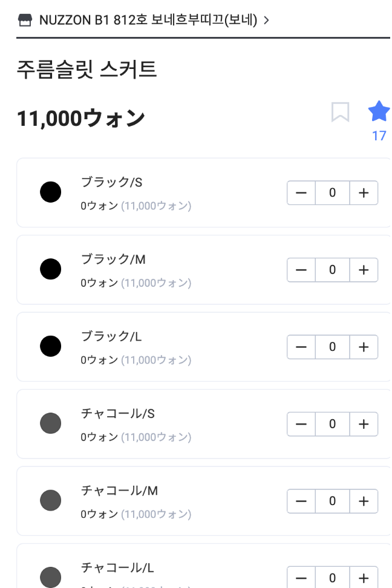This screenshot has width=392, height=588.
Task: Click the 주름슬릿 스커트 product title
Action: tap(87, 70)
